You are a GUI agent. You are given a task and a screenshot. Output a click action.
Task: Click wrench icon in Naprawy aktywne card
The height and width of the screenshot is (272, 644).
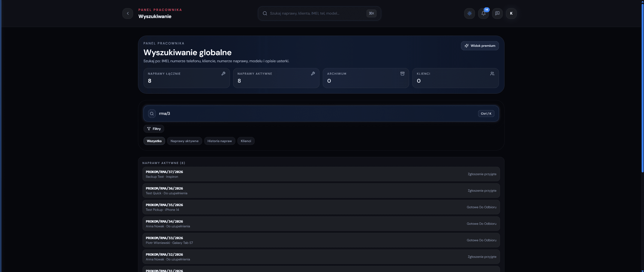point(313,73)
